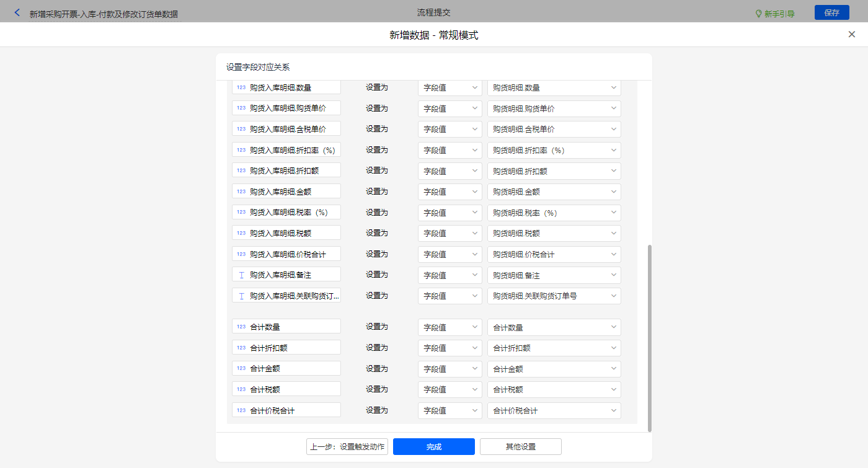Click the number type icon beside 合计数量
Image resolution: width=868 pixels, height=468 pixels.
[x=241, y=327]
